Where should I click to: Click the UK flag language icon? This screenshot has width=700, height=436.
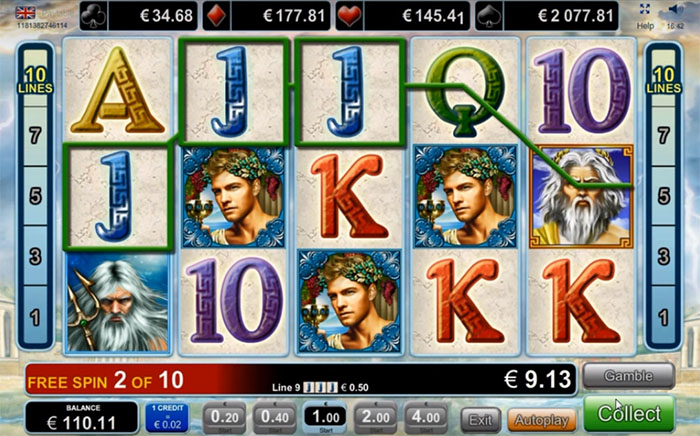click(x=25, y=12)
